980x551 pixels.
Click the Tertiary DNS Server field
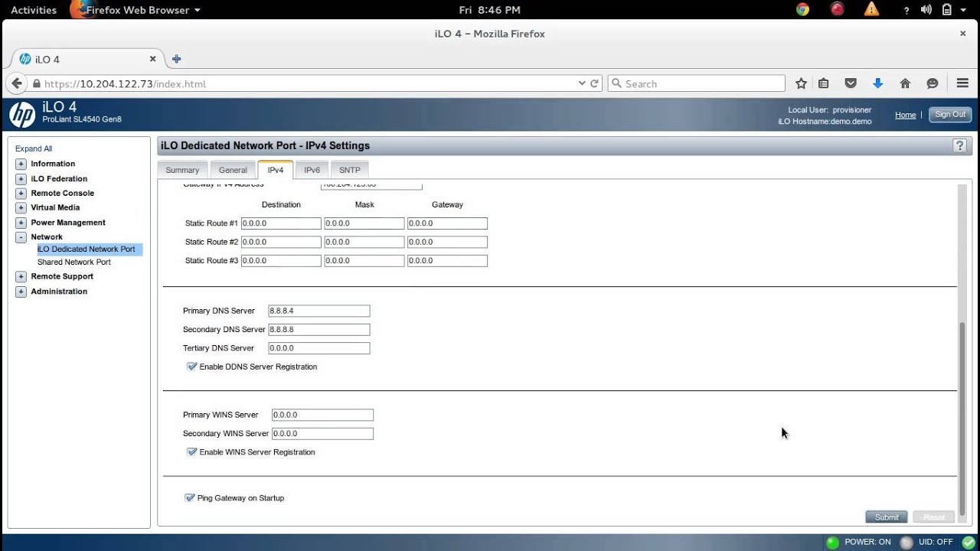(319, 348)
